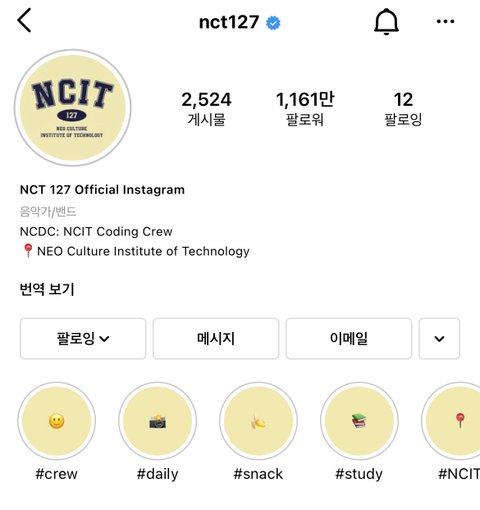Open the NCIT 127 profile picture
This screenshot has width=480, height=510.
[73, 108]
